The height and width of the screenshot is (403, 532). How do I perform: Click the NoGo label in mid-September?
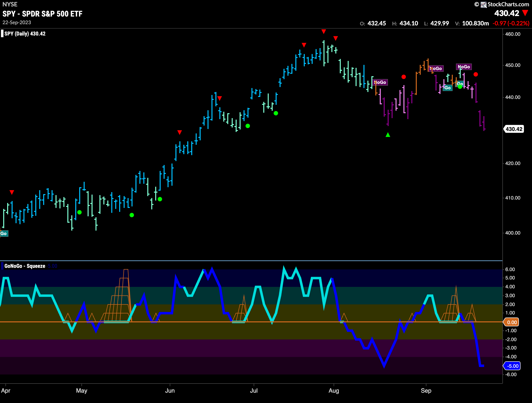coord(464,67)
